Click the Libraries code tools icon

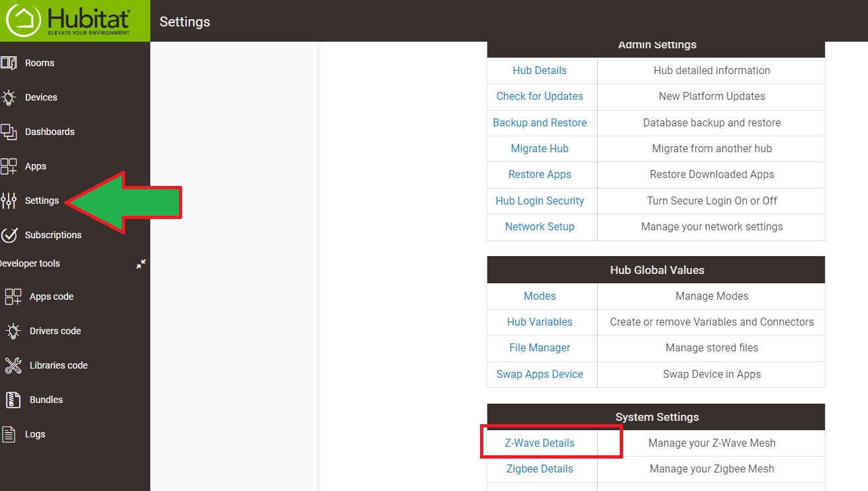point(13,365)
